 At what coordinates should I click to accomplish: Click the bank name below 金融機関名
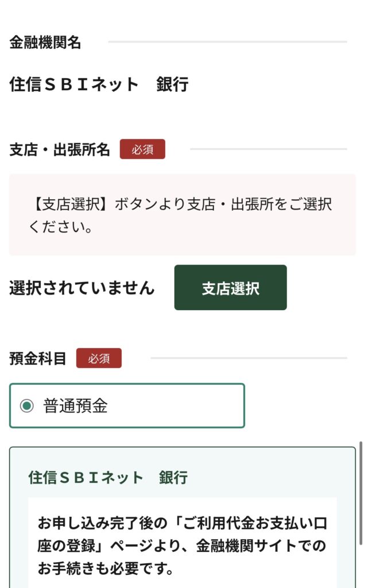tap(99, 85)
